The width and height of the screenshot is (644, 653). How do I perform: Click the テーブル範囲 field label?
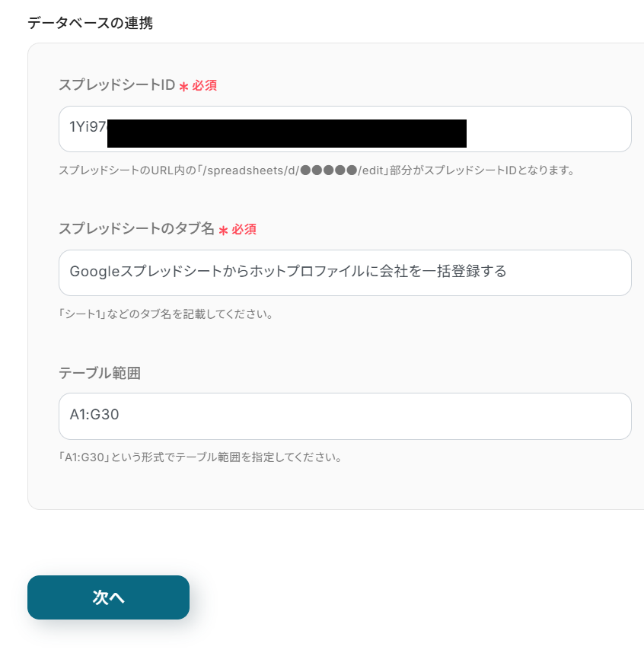100,373
